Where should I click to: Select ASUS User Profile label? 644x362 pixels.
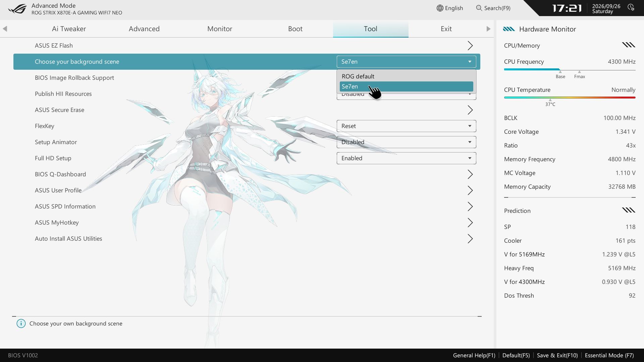[x=58, y=190]
